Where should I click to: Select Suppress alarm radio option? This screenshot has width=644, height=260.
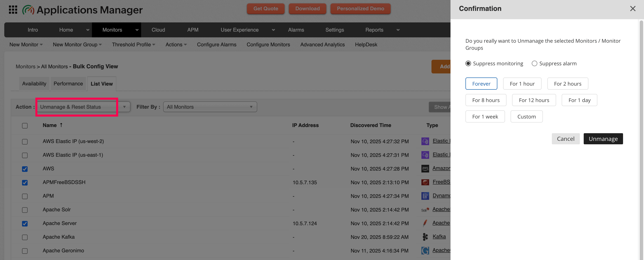534,63
